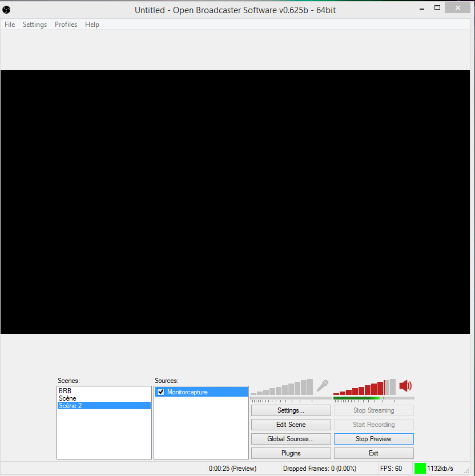Click the window resize grip in the status bar
The image size is (475, 476).
pyautogui.click(x=467, y=470)
